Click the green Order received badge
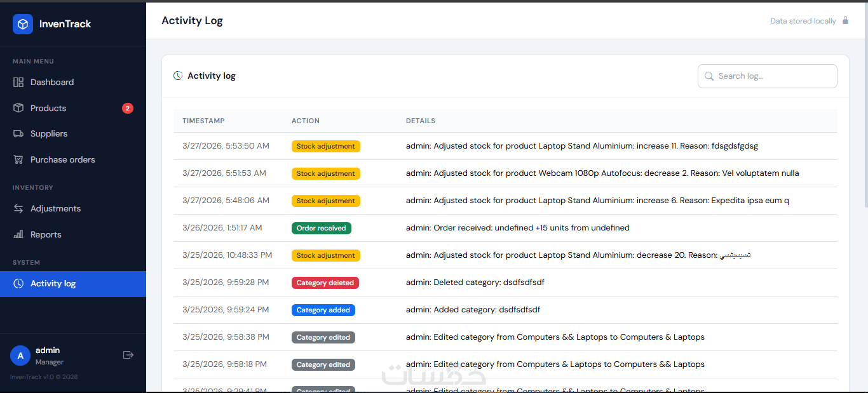 click(x=322, y=228)
